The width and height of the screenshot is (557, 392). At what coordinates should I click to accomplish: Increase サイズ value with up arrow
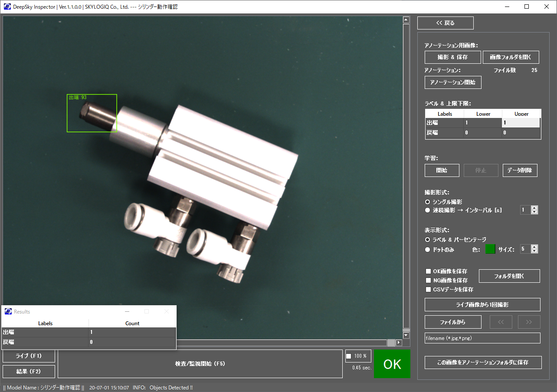point(534,247)
